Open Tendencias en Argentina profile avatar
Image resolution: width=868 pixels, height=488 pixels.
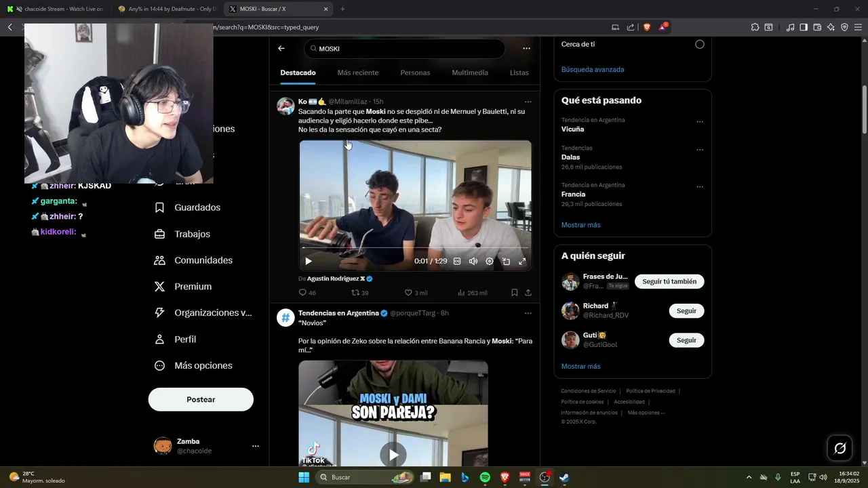(285, 318)
